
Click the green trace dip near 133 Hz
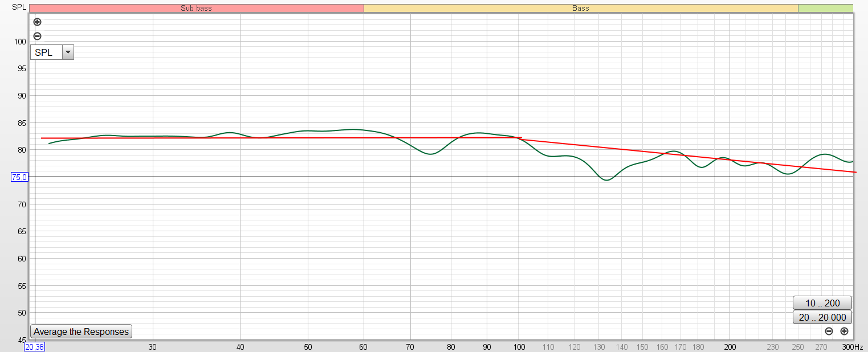point(606,180)
